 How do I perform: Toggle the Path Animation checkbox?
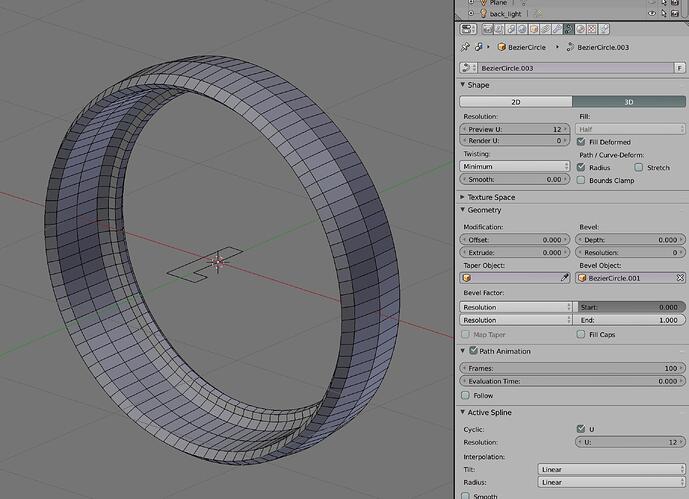(474, 351)
